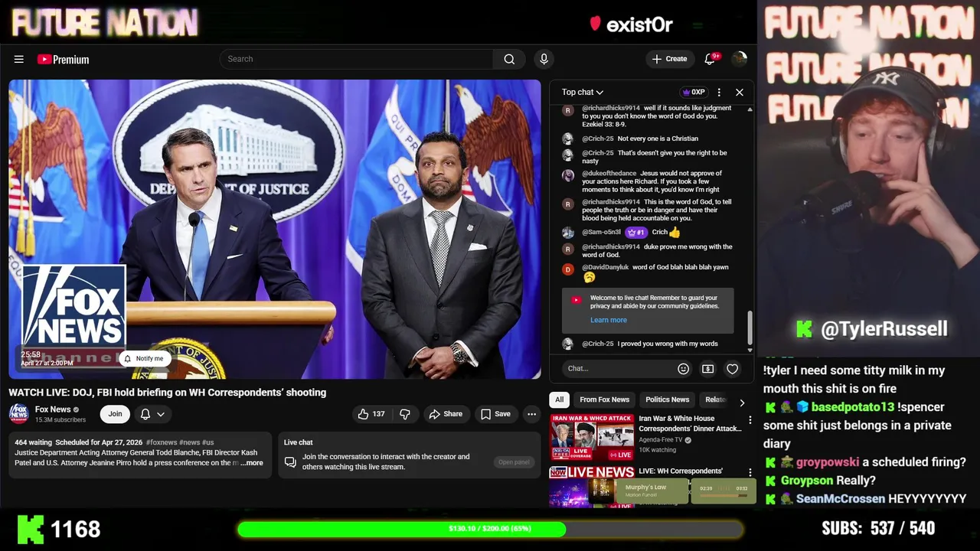Click the magnifying glass search button
980x551 pixels.
click(509, 59)
